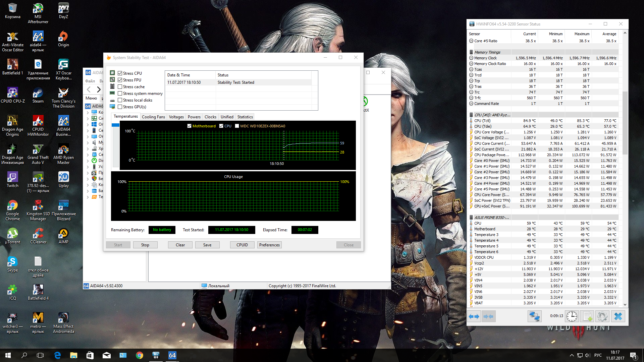Viewport: 644px width, 362px height.
Task: Open HWiNFO sensor settings gear icon
Action: tap(602, 316)
